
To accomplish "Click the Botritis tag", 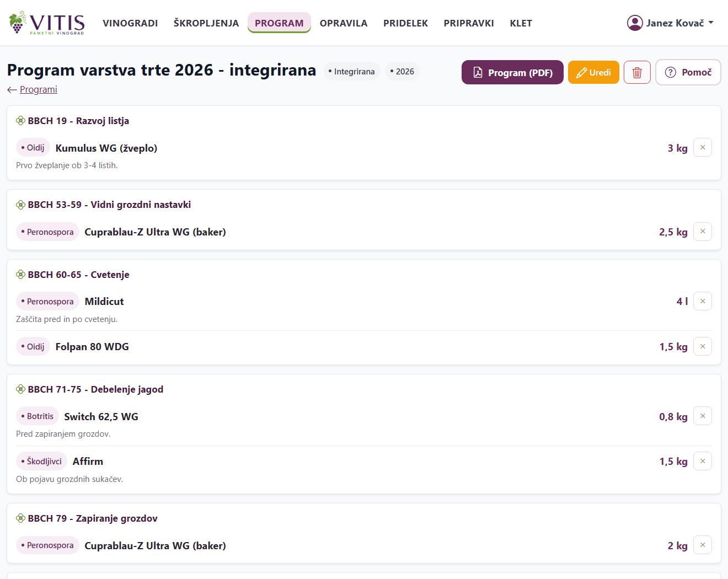I will 38,416.
